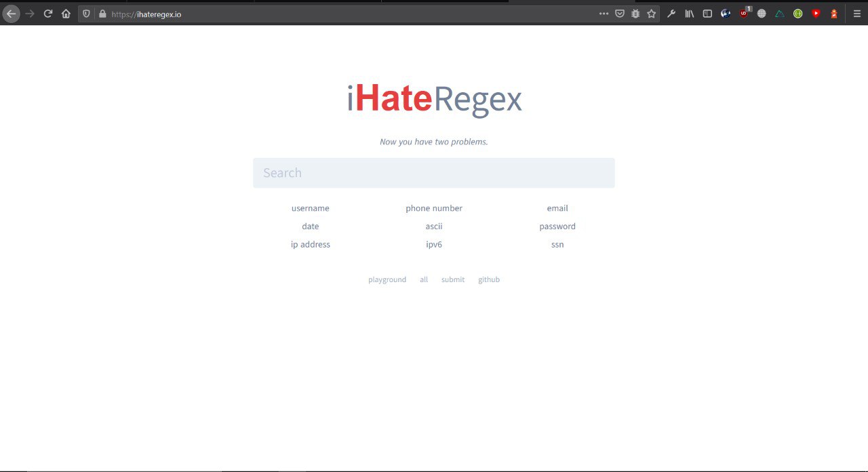
Task: Open the ssn regex
Action: [557, 245]
